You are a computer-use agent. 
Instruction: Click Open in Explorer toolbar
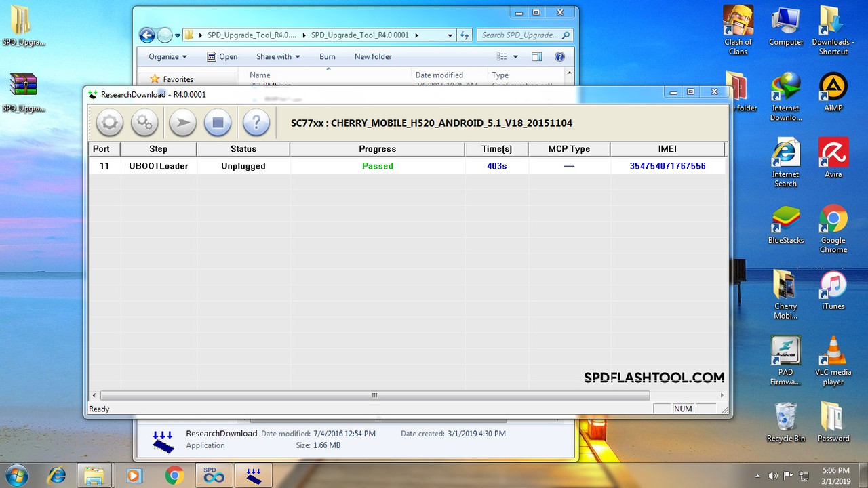pyautogui.click(x=222, y=57)
